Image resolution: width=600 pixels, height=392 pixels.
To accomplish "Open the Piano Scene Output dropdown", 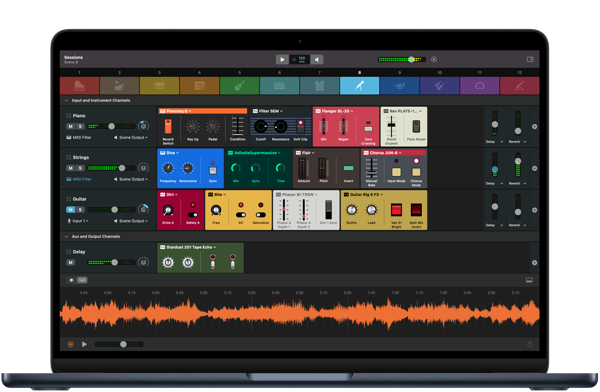I will click(x=131, y=137).
